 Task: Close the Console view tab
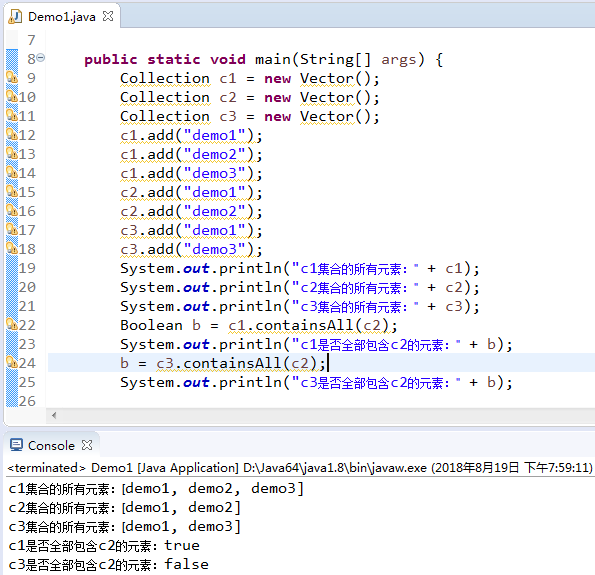[87, 445]
